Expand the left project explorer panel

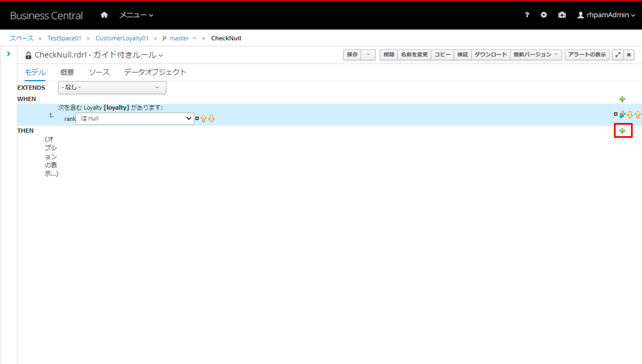tap(9, 54)
